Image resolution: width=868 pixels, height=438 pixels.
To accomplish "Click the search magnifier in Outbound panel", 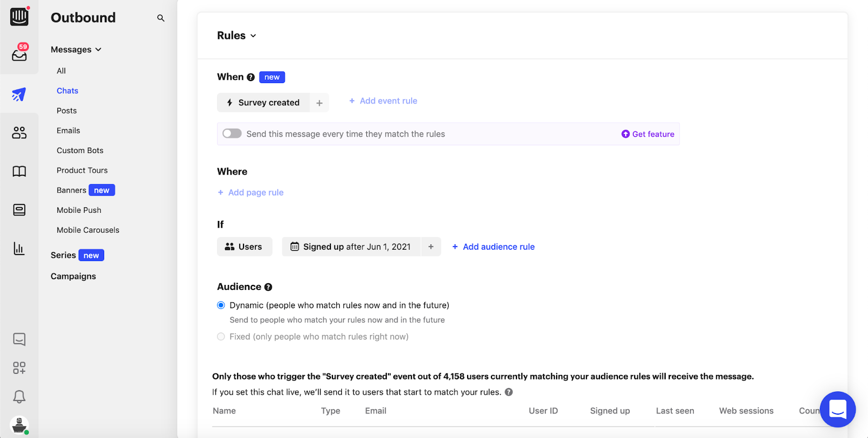I will coord(161,18).
